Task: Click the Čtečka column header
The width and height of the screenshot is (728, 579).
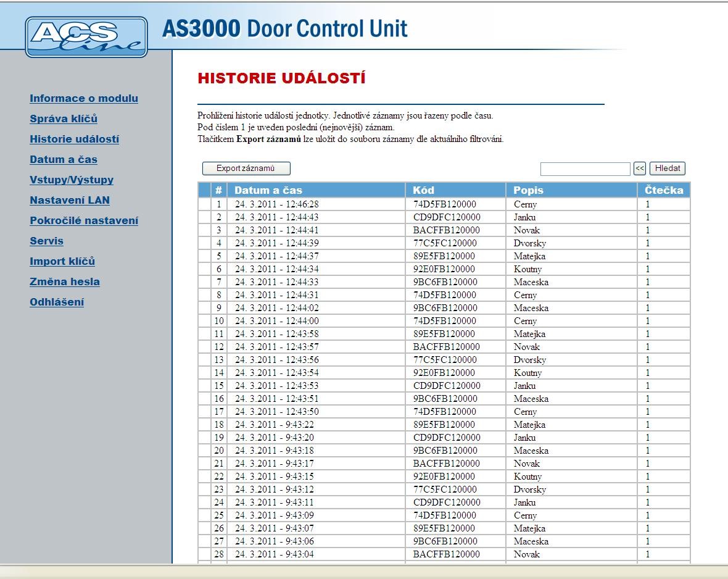Action: tap(664, 190)
